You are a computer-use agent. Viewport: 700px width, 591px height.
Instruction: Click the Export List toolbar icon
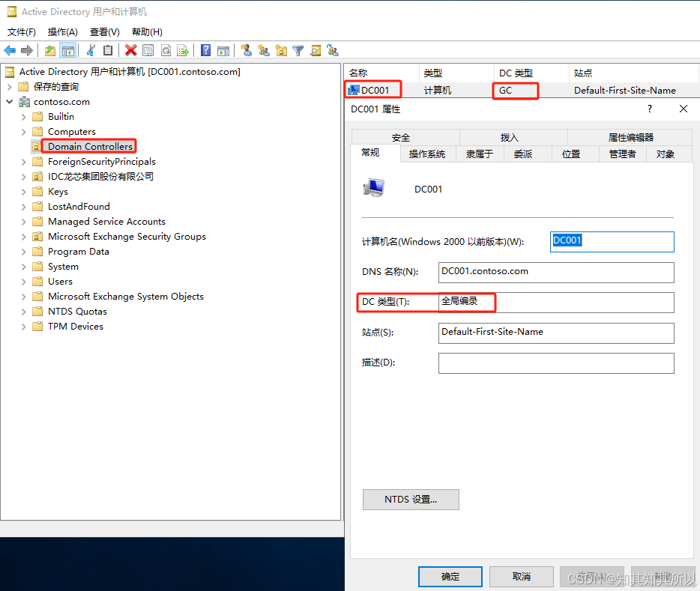[x=183, y=50]
